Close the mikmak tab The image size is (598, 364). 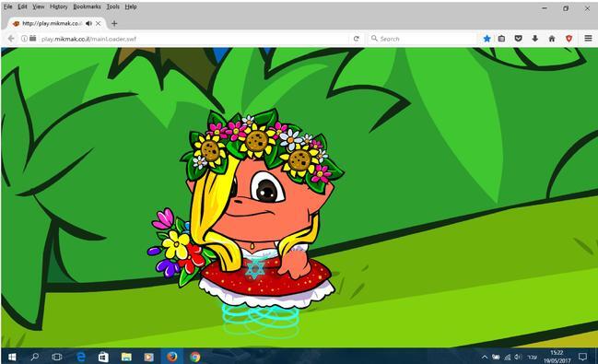[99, 23]
